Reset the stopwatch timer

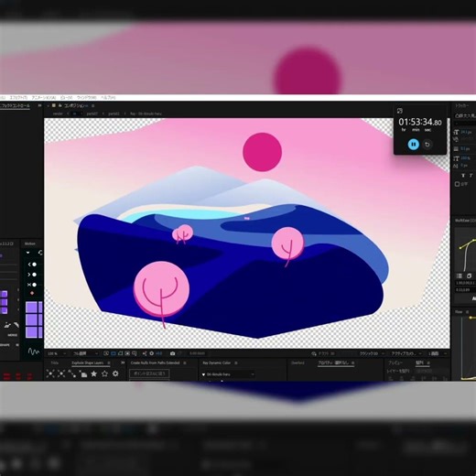pyautogui.click(x=427, y=144)
